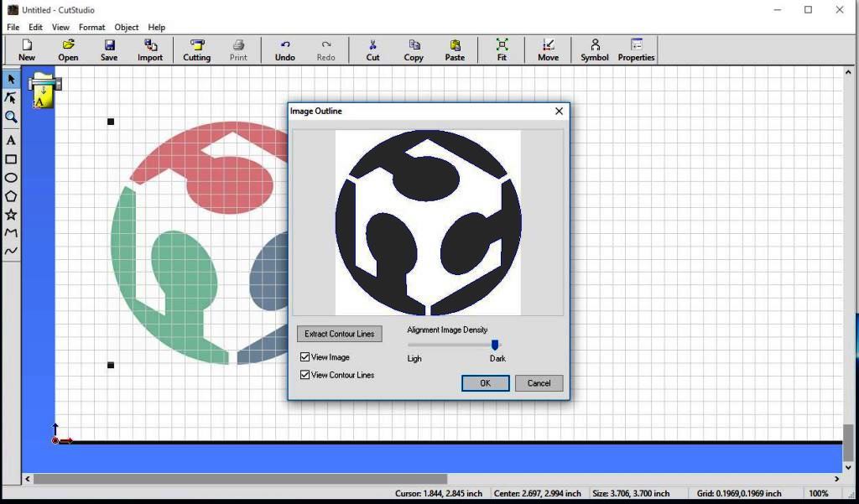The width and height of the screenshot is (859, 504).
Task: Click the bottom-left selection handle of logo
Action: click(111, 365)
